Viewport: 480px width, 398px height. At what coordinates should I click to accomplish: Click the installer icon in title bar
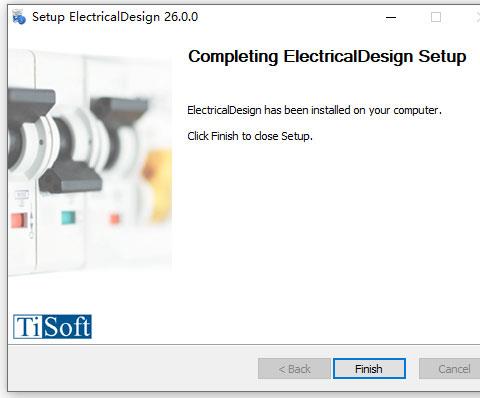[x=19, y=17]
